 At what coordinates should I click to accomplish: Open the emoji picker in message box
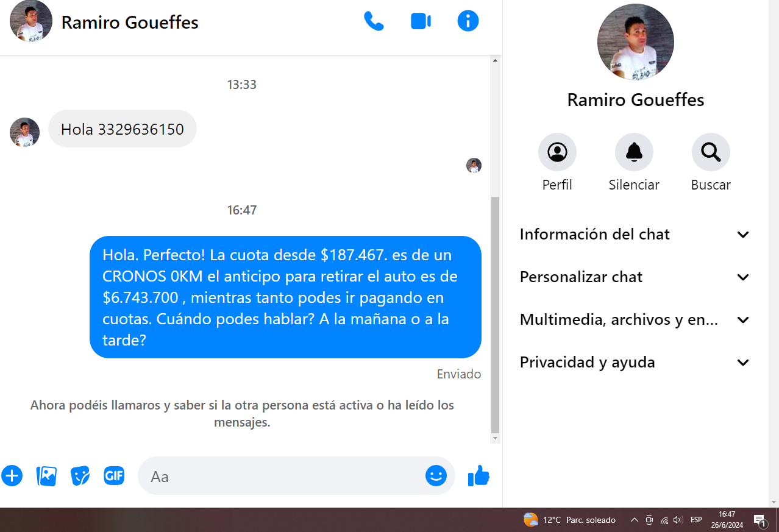pos(436,476)
